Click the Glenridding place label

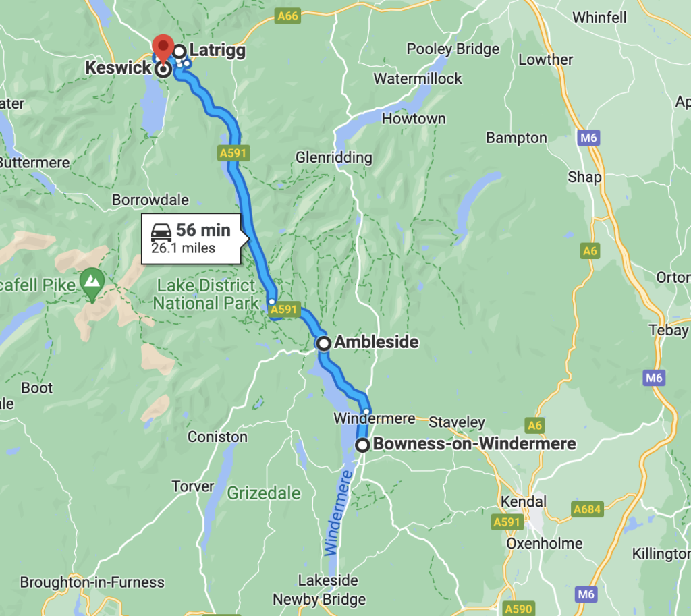[333, 157]
